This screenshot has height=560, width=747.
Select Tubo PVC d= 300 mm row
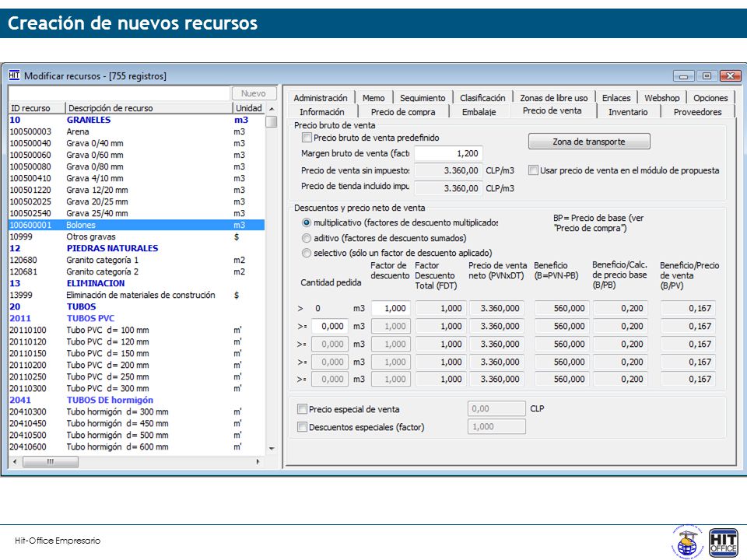click(x=137, y=388)
